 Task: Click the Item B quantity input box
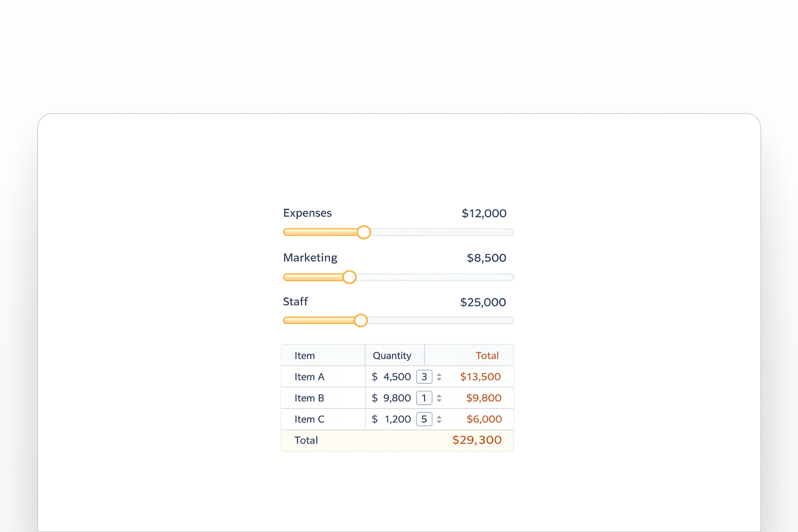pos(424,398)
